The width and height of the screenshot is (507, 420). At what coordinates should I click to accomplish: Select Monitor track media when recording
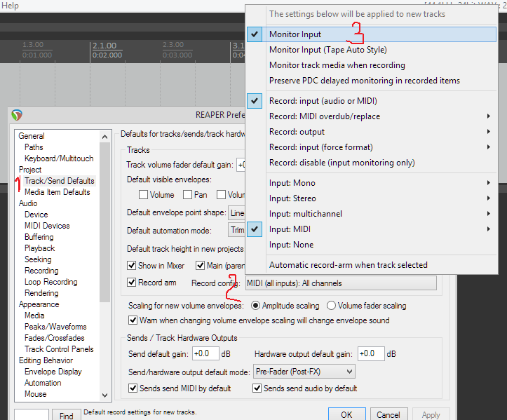371,65
